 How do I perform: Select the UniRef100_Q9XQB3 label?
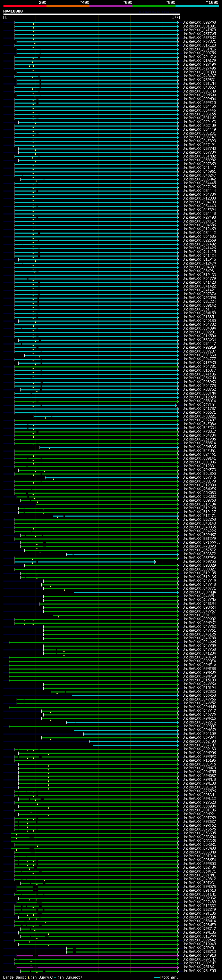(199, 72)
